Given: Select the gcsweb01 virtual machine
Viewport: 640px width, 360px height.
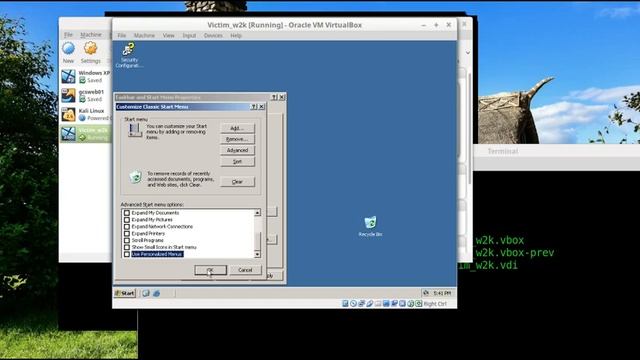Looking at the screenshot, I should point(86,95).
